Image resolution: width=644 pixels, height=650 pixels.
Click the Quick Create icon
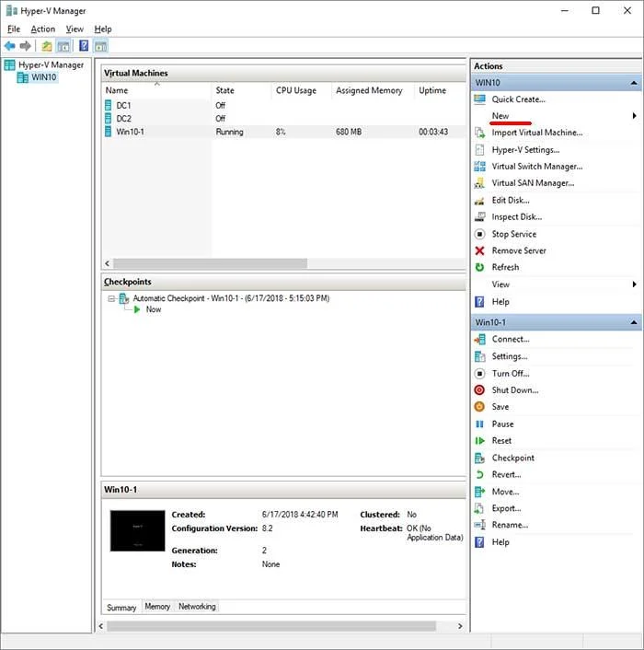tap(479, 99)
